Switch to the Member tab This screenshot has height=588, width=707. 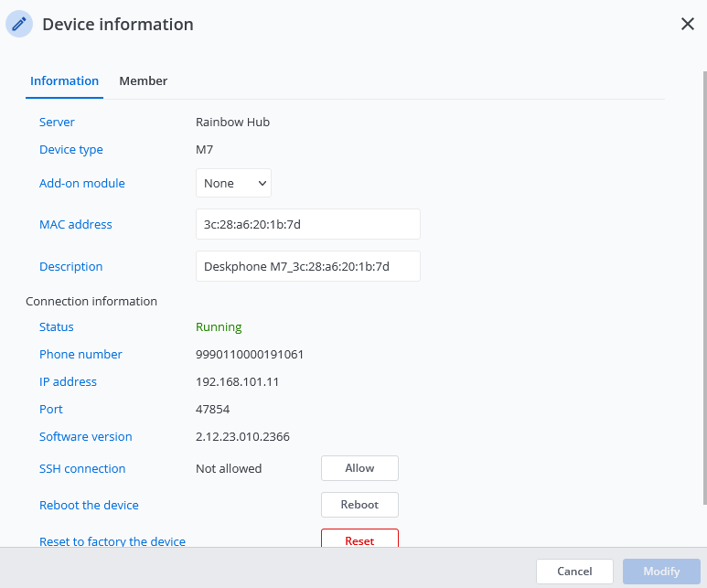tap(143, 80)
